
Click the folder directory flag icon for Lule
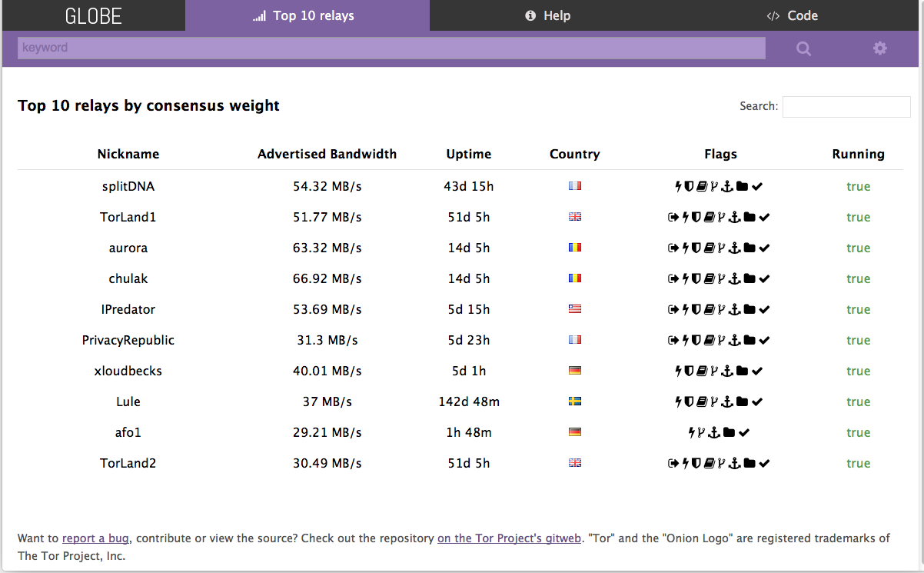point(742,401)
